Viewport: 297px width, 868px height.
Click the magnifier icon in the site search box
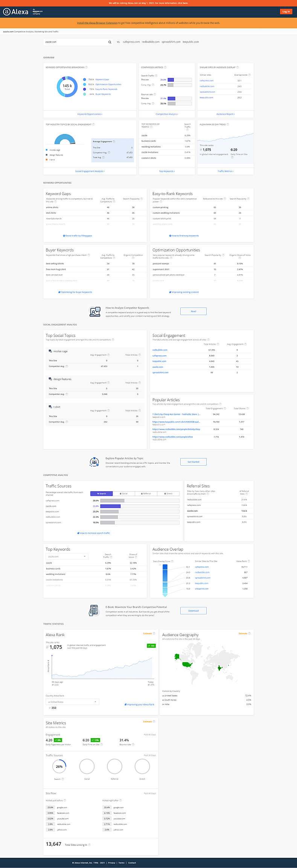[x=110, y=42]
